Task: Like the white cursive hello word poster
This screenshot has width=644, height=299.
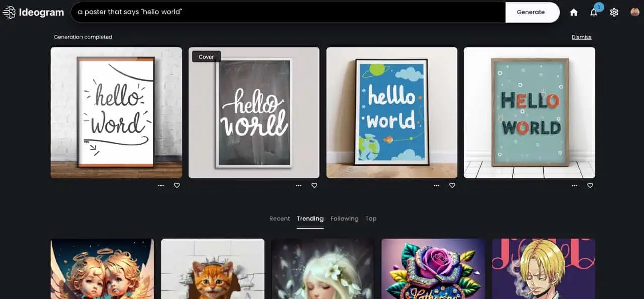Action: coord(177,185)
